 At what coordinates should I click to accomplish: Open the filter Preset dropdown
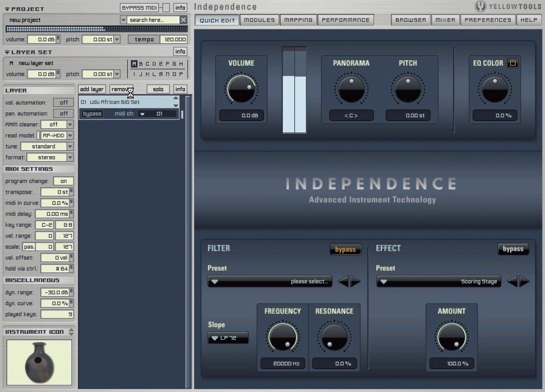click(x=270, y=282)
